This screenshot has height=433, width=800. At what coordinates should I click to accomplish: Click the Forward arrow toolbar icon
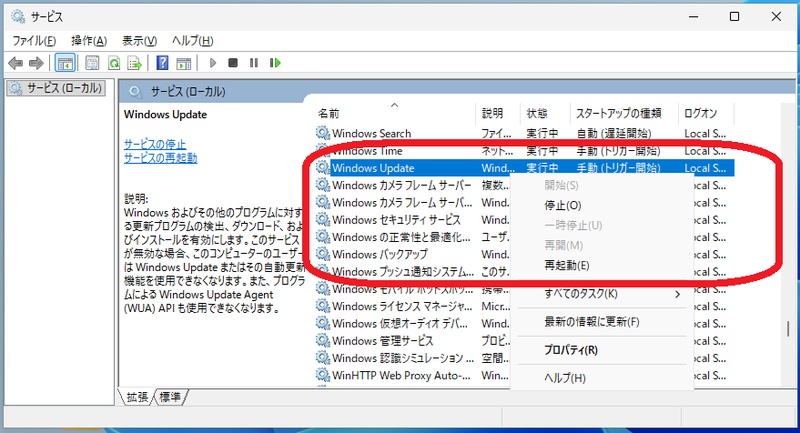(x=36, y=63)
